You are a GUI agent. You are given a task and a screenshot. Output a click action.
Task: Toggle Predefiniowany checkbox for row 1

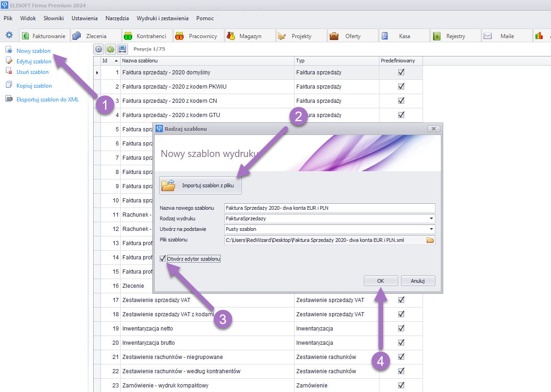tap(401, 72)
